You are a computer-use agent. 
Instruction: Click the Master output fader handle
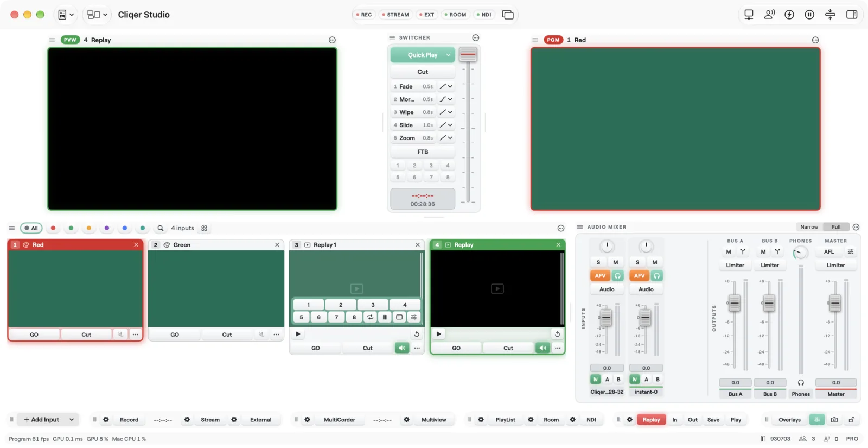click(x=835, y=302)
